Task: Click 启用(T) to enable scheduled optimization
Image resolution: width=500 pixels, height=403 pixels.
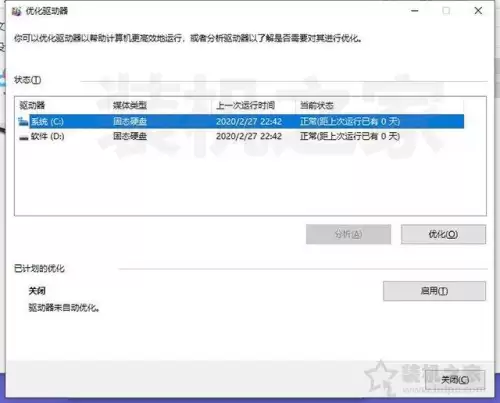Action: click(x=434, y=291)
